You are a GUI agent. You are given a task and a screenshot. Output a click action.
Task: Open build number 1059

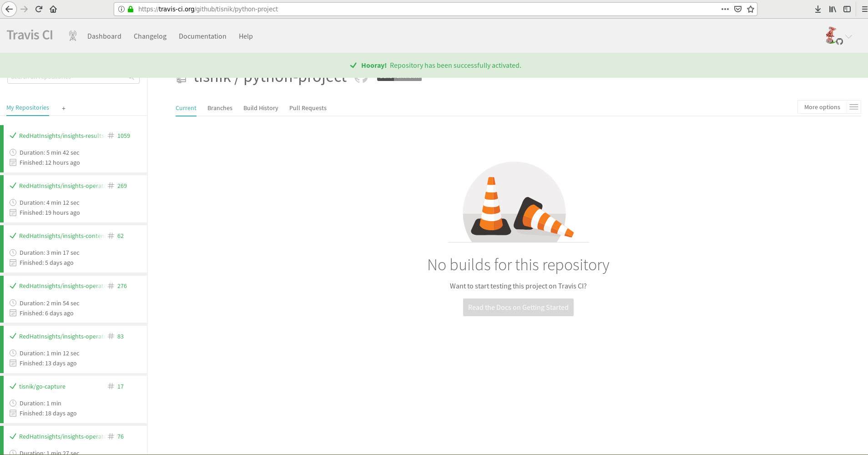point(124,136)
